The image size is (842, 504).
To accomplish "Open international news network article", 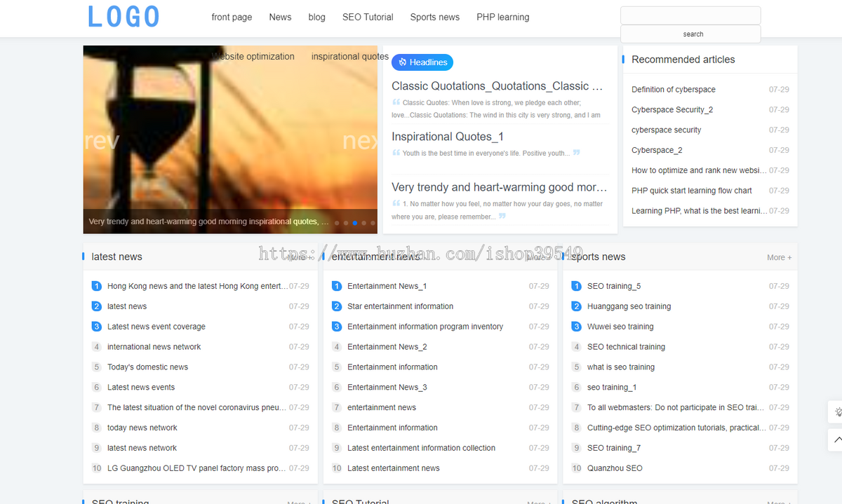I will (x=154, y=347).
